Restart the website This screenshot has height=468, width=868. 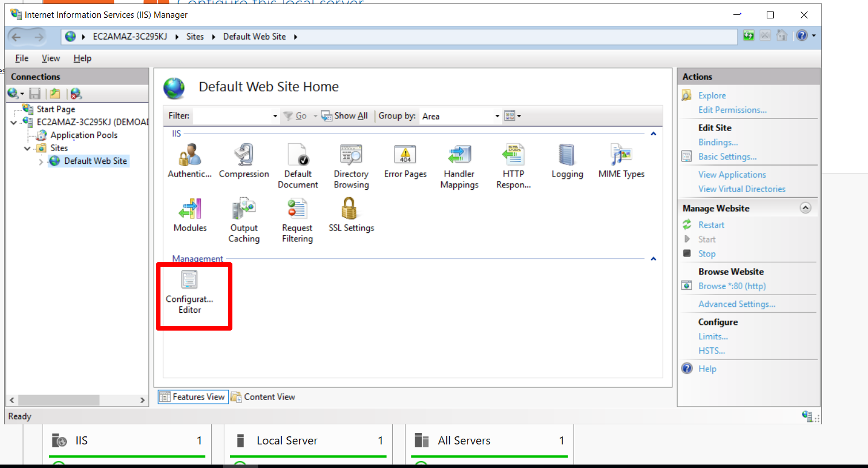pyautogui.click(x=711, y=225)
